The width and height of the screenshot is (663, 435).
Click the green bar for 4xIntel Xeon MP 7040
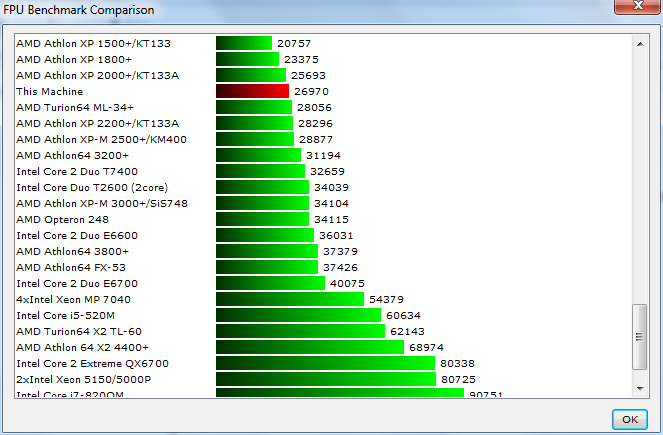(x=290, y=299)
